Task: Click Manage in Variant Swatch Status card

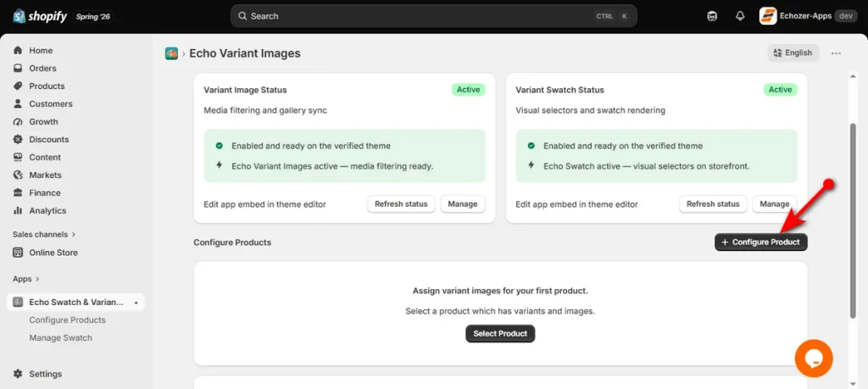Action: tap(775, 203)
